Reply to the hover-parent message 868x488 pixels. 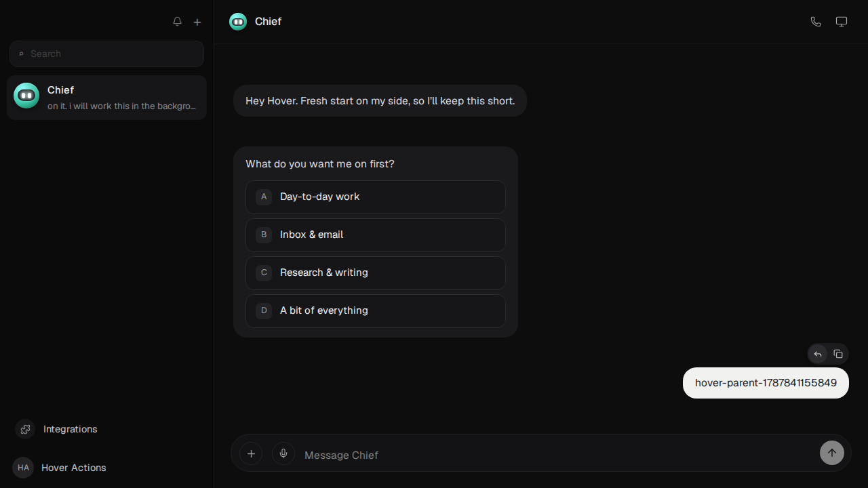coord(818,354)
